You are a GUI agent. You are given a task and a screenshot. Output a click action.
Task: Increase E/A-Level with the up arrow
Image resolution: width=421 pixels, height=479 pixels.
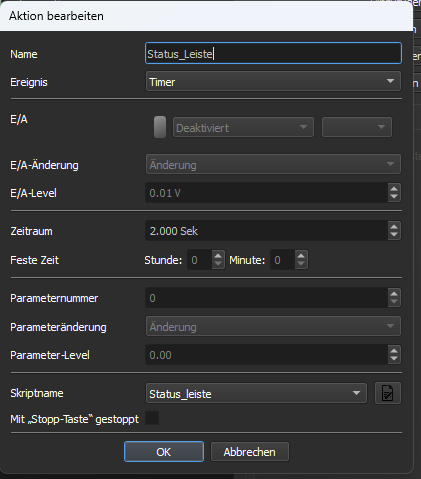394,188
